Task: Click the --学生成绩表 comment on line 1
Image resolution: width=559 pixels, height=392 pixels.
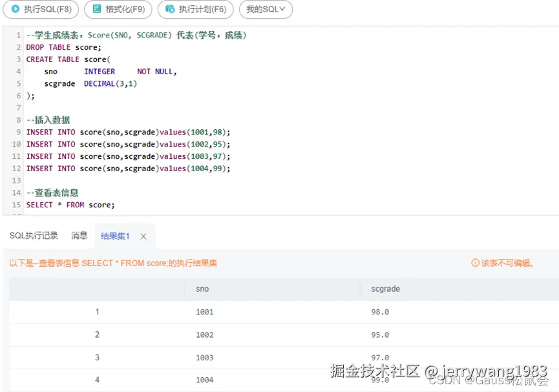Action: pyautogui.click(x=136, y=36)
